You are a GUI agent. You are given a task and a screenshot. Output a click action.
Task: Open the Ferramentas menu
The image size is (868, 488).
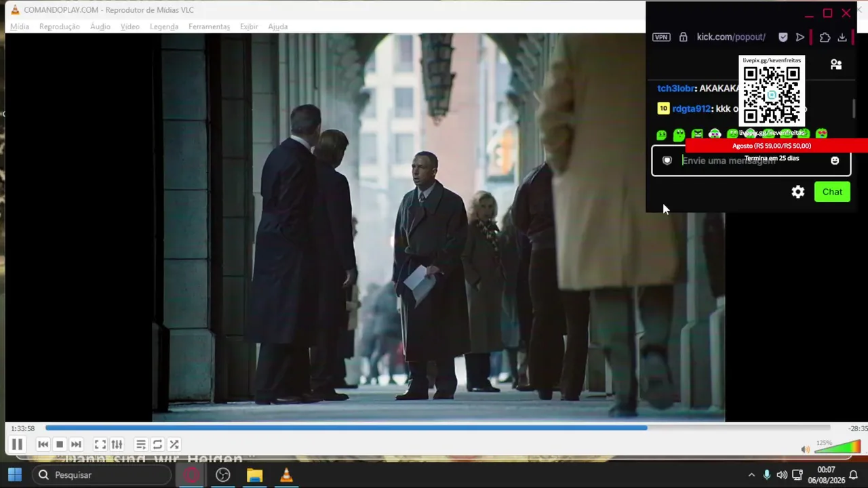tap(210, 26)
